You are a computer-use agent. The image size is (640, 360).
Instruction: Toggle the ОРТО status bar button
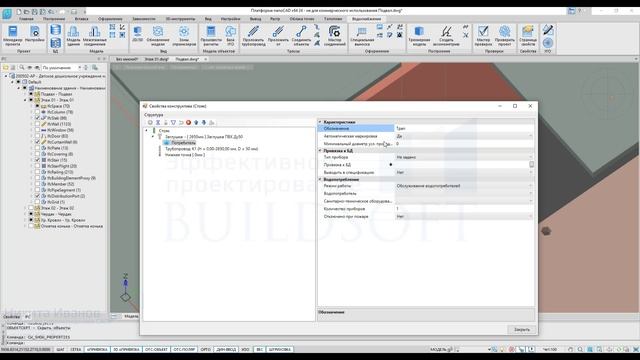pos(206,349)
